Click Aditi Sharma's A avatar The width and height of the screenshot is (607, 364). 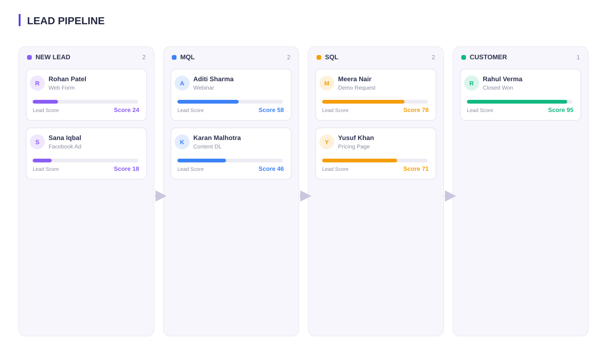[182, 83]
